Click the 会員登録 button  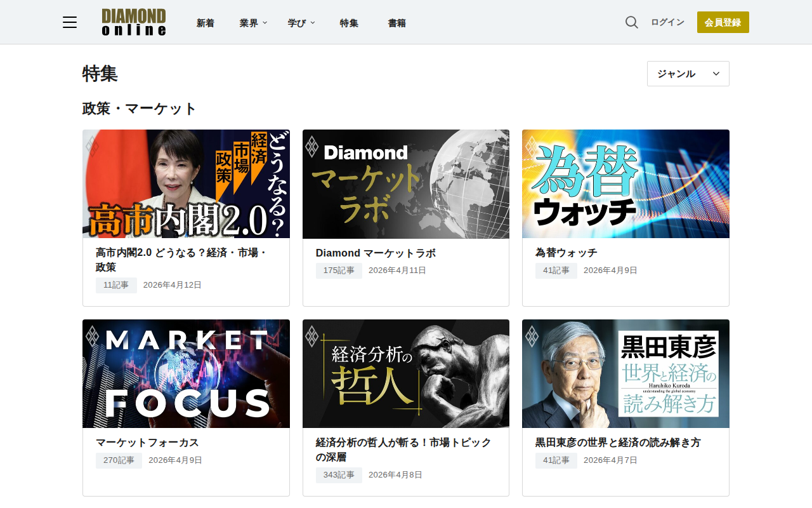pos(723,22)
